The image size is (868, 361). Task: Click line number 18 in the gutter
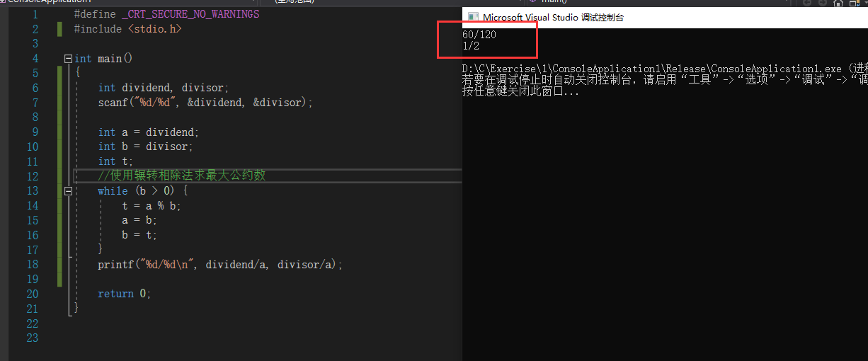[x=33, y=265]
